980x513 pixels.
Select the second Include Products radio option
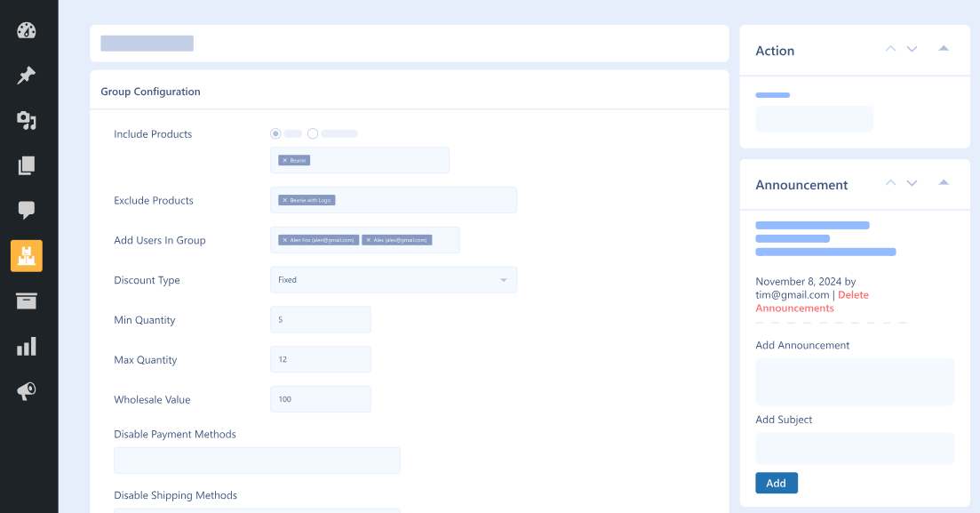[313, 133]
